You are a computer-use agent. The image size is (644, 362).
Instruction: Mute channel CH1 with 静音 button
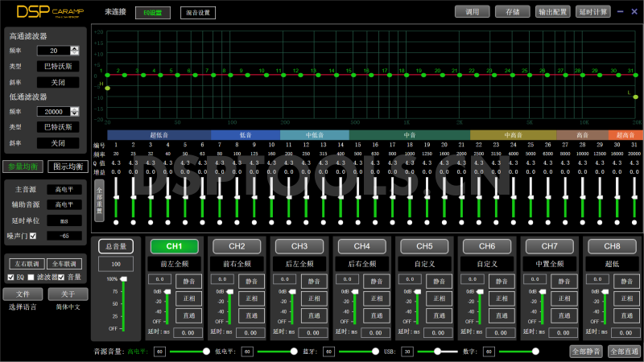pos(189,282)
